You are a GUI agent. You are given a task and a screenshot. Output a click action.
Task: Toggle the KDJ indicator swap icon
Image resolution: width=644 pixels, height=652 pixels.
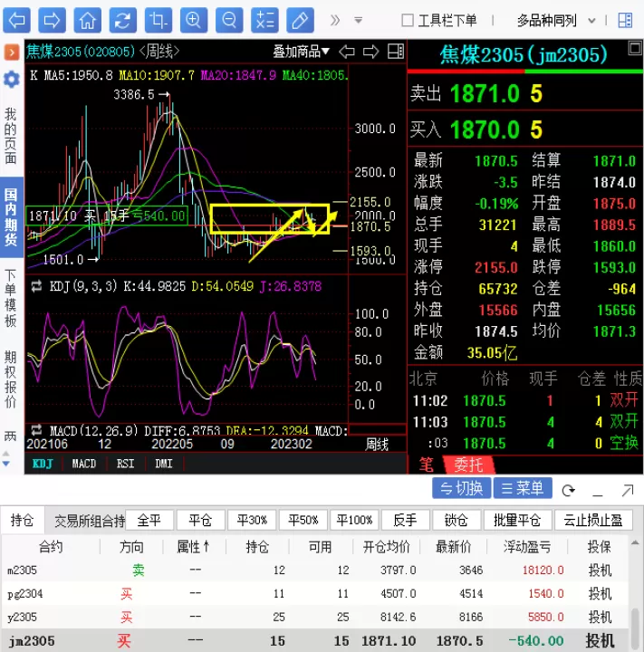[36, 285]
